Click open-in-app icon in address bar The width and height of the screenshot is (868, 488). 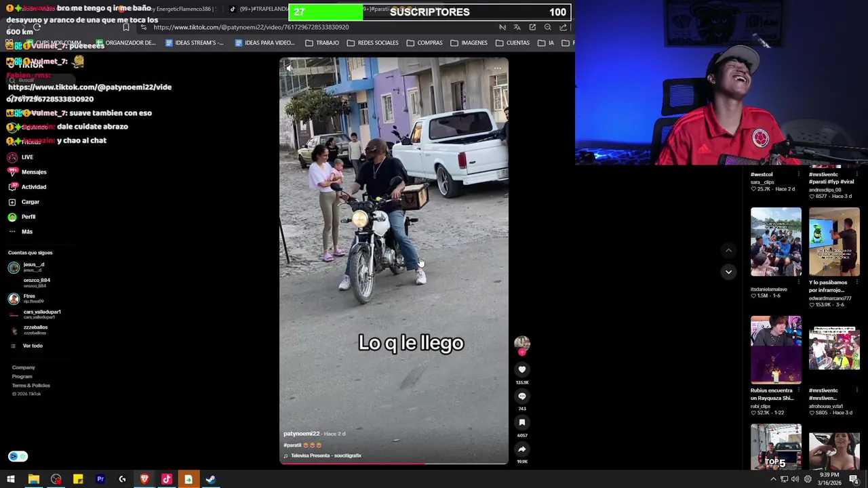532,27
